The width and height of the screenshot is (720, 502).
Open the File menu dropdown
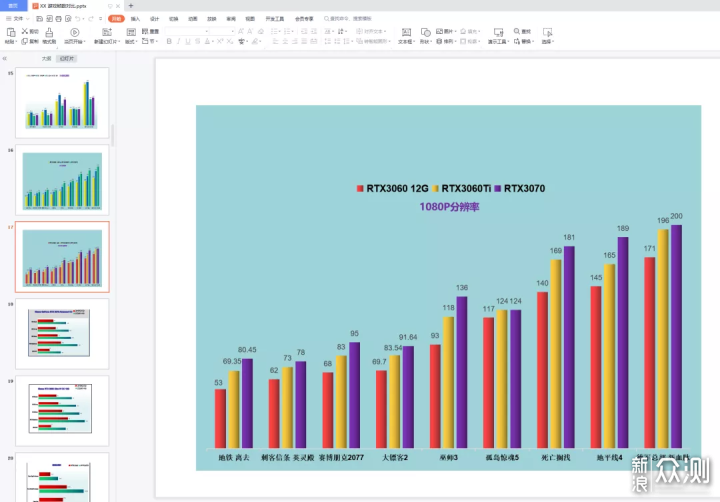pos(18,19)
